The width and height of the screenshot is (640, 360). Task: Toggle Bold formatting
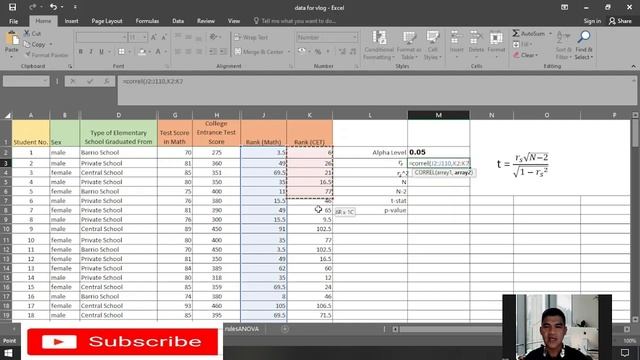point(80,52)
